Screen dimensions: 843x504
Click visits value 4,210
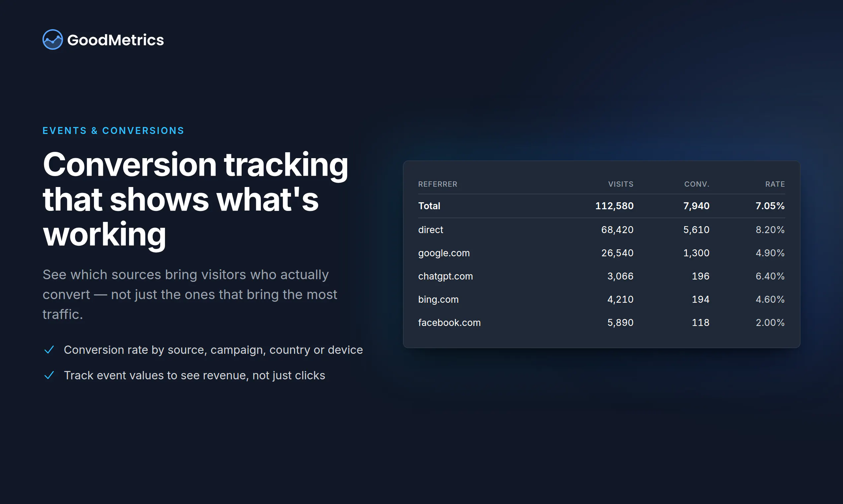click(620, 299)
